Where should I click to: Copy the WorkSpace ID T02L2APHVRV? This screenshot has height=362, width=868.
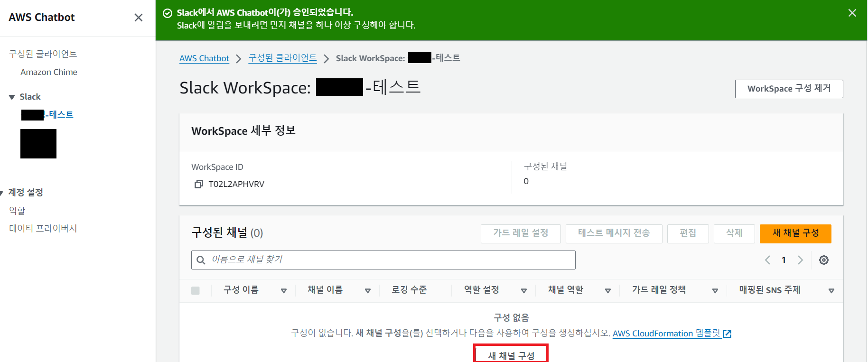(x=199, y=184)
